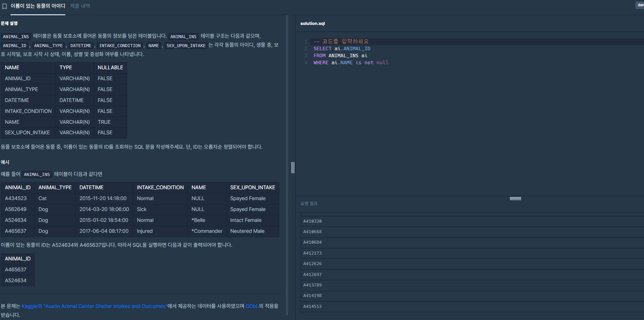Click result row A412697
Viewport: 644px width, 320px height.
click(472, 275)
